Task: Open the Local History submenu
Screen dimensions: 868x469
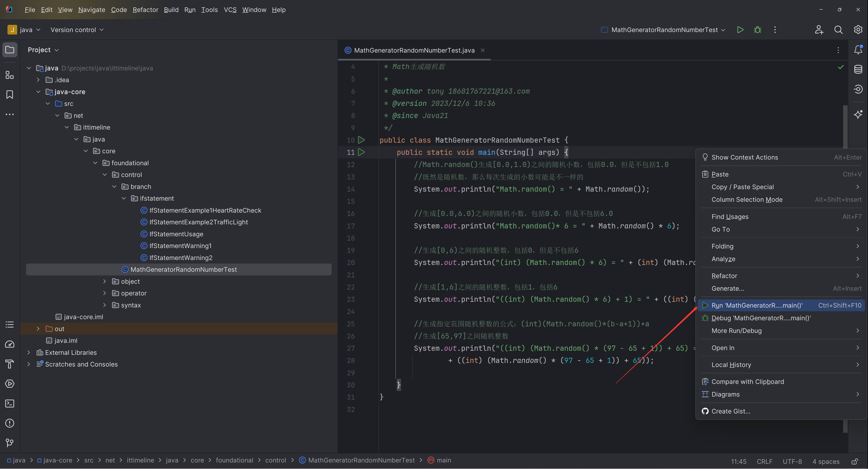Action: (781, 365)
